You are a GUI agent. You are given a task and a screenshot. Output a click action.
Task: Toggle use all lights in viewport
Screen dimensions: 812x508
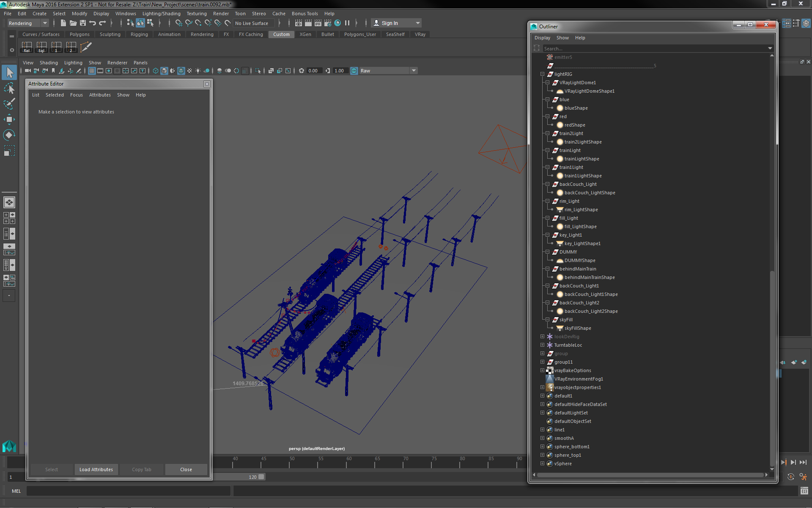pyautogui.click(x=198, y=71)
